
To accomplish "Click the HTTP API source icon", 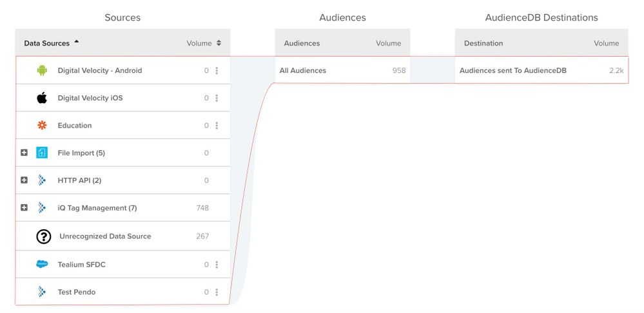I will 43,180.
